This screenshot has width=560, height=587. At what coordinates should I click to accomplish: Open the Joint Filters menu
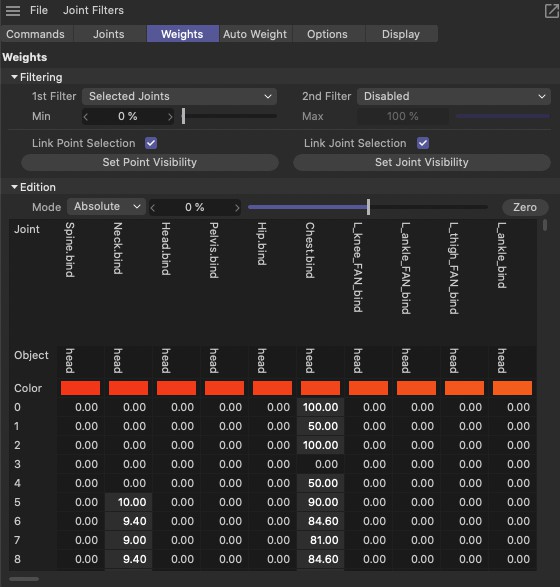pyautogui.click(x=93, y=10)
